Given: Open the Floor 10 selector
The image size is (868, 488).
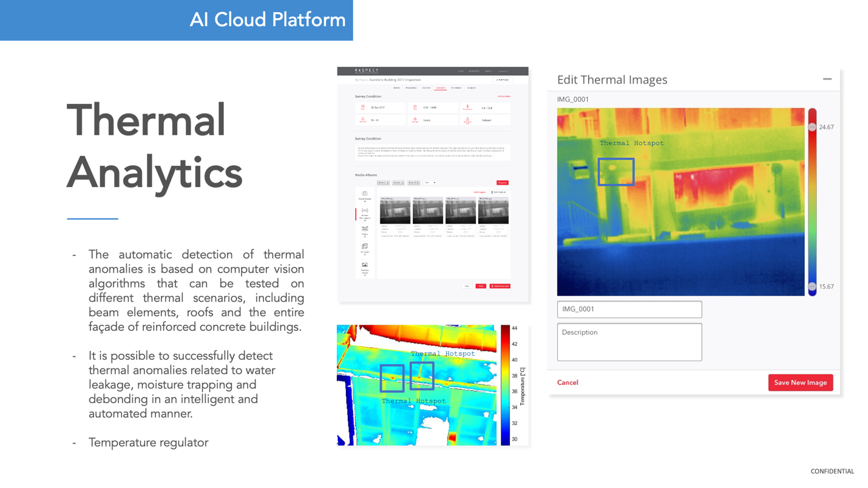Looking at the screenshot, I should 413,182.
